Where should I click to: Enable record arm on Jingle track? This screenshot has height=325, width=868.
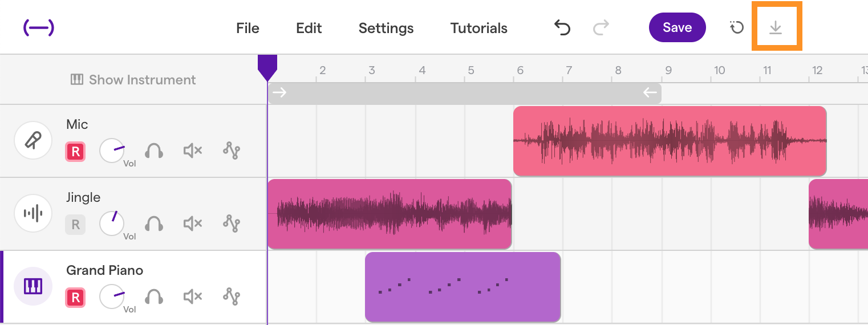(75, 225)
